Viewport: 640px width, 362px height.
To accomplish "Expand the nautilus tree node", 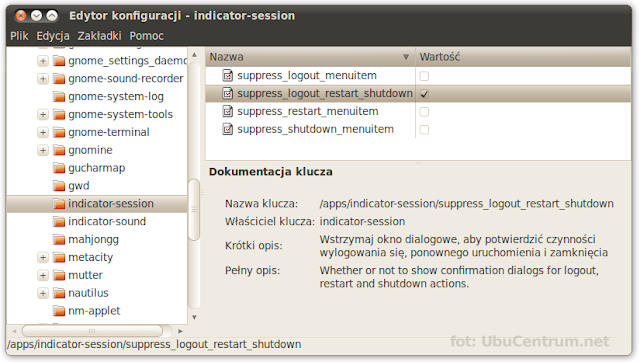I will (43, 293).
